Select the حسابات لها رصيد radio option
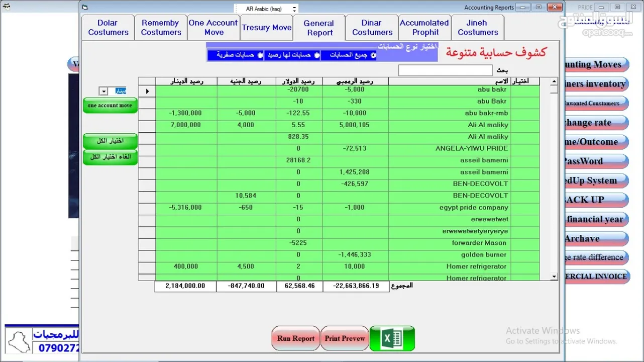This screenshot has height=362, width=644. [x=317, y=55]
